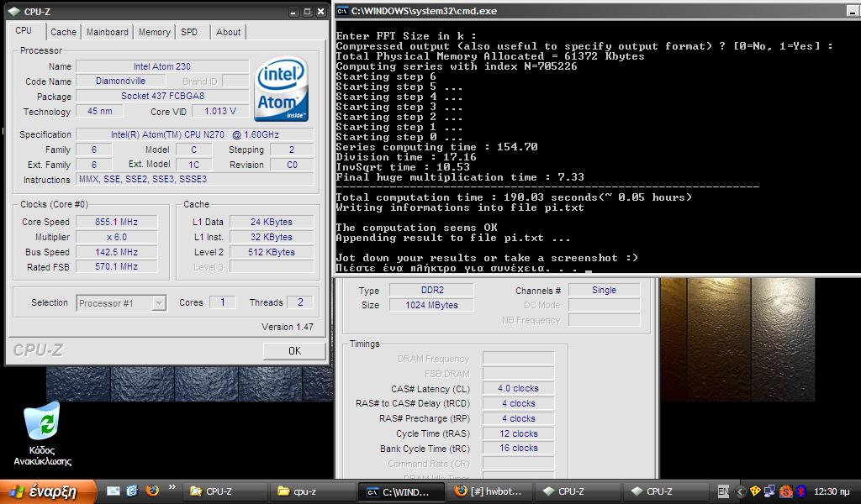Image resolution: width=861 pixels, height=504 pixels.
Task: Click the cmd.exe window title bar
Action: click(x=598, y=10)
